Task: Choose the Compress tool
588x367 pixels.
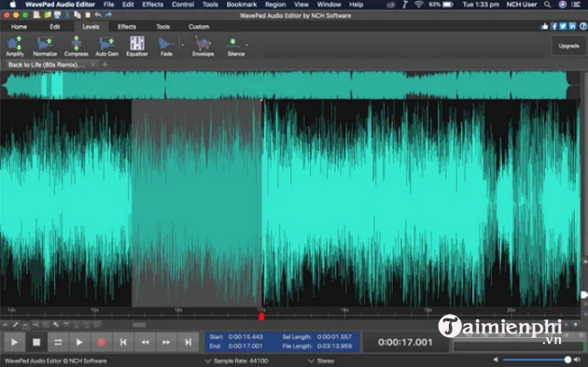Action: click(77, 46)
